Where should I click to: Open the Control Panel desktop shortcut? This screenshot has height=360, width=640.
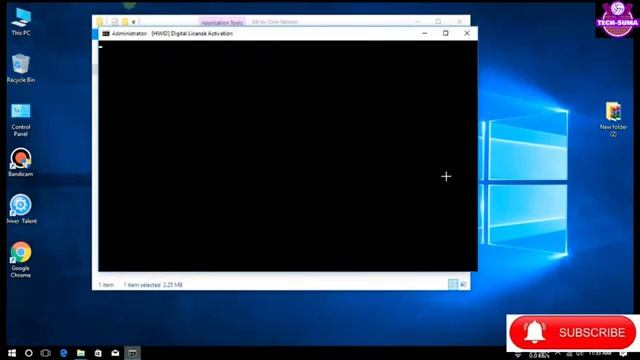point(21,119)
